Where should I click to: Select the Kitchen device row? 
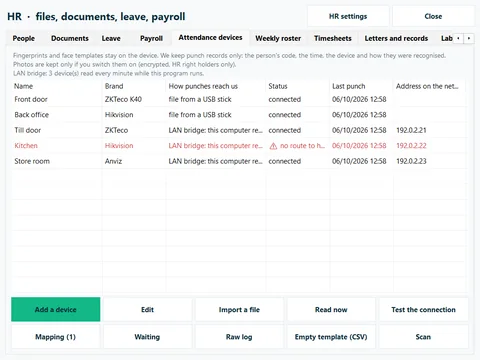239,146
